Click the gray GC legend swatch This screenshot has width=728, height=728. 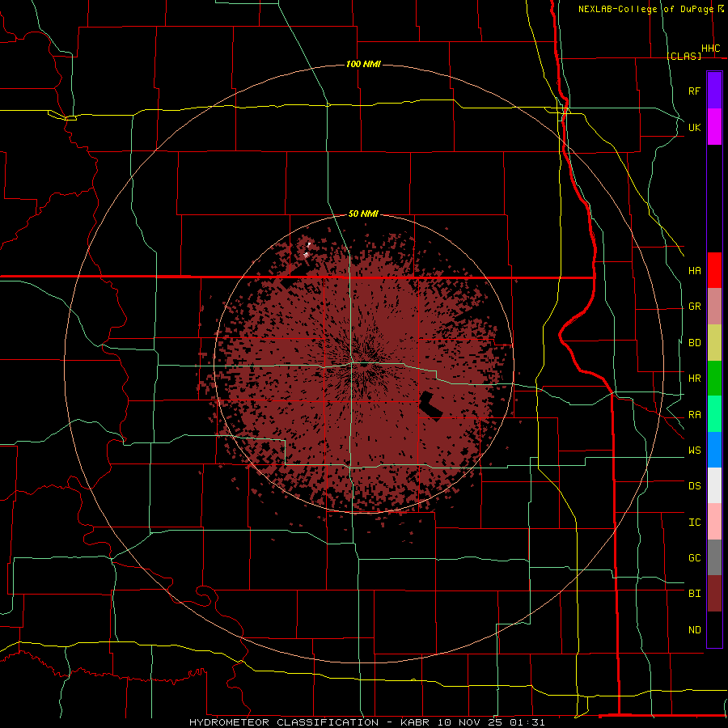coord(714,557)
